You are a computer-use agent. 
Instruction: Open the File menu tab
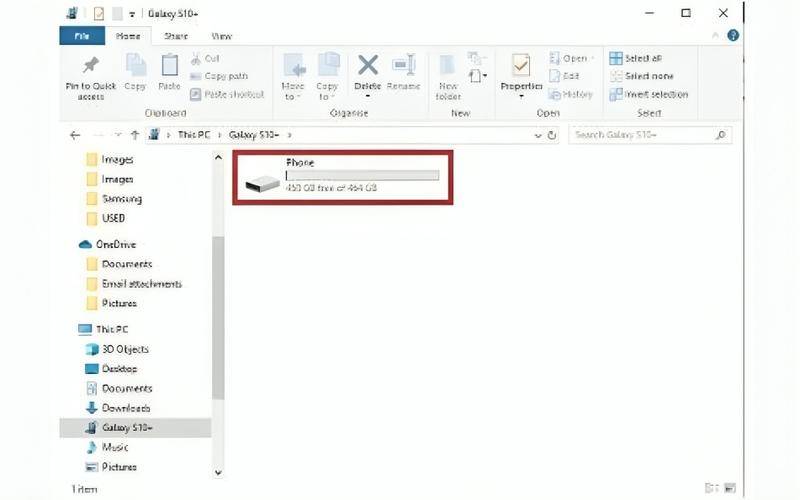(81, 36)
